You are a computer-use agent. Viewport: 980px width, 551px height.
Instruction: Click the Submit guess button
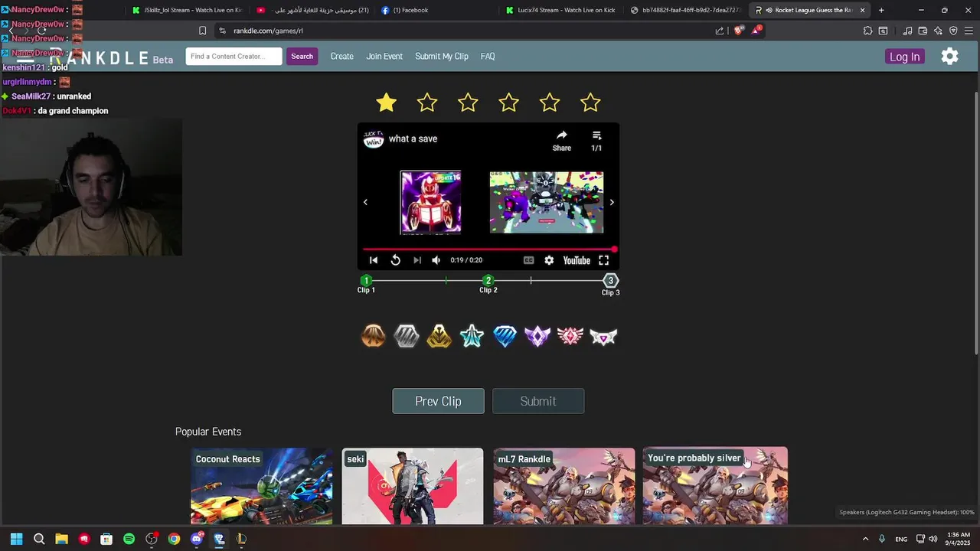[x=538, y=401]
